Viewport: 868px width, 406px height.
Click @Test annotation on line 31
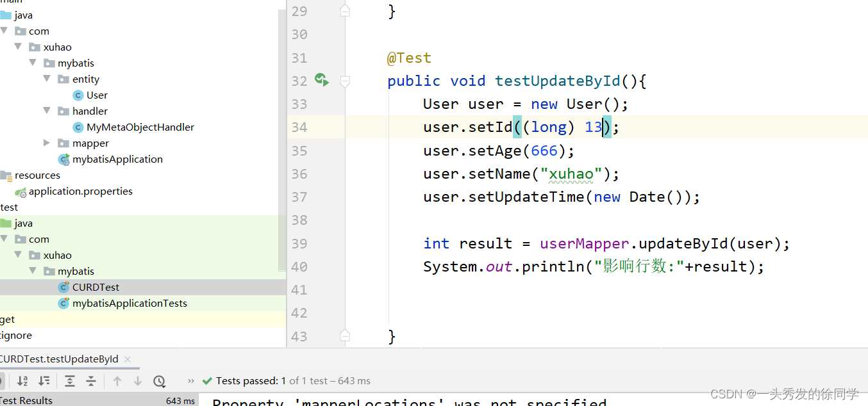[409, 58]
